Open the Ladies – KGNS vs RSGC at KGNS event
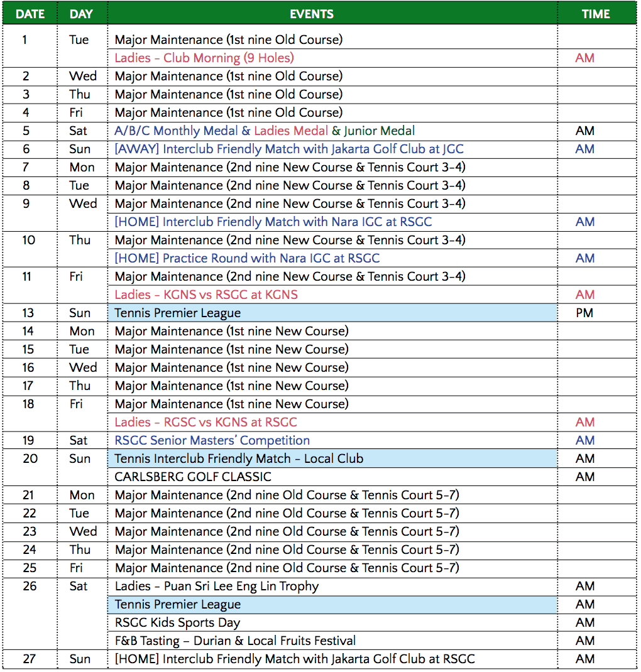The image size is (641, 672). pos(206,295)
